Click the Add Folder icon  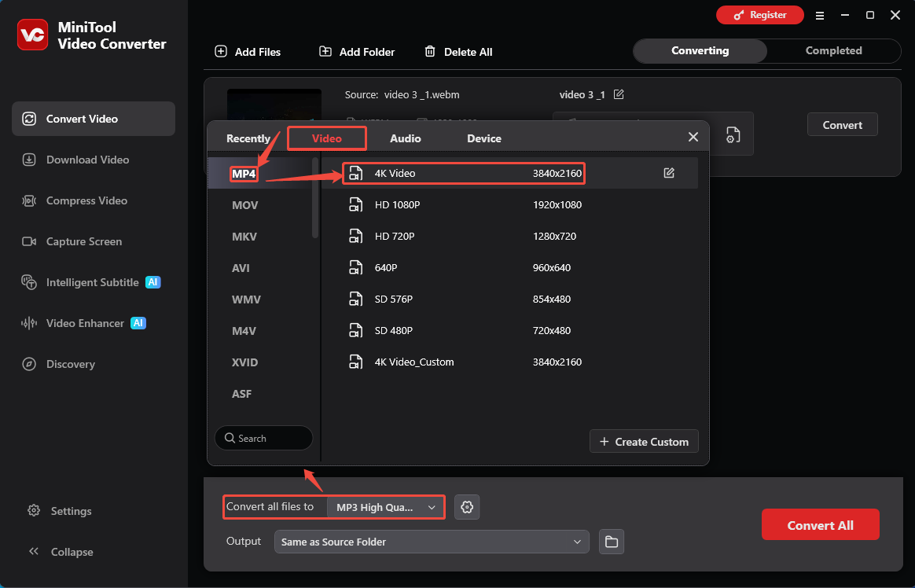coord(325,51)
